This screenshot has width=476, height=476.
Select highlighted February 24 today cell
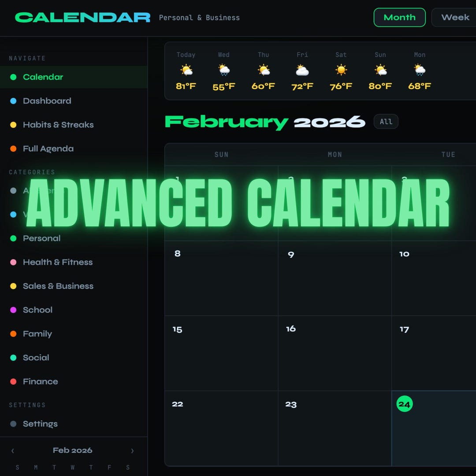point(434,428)
